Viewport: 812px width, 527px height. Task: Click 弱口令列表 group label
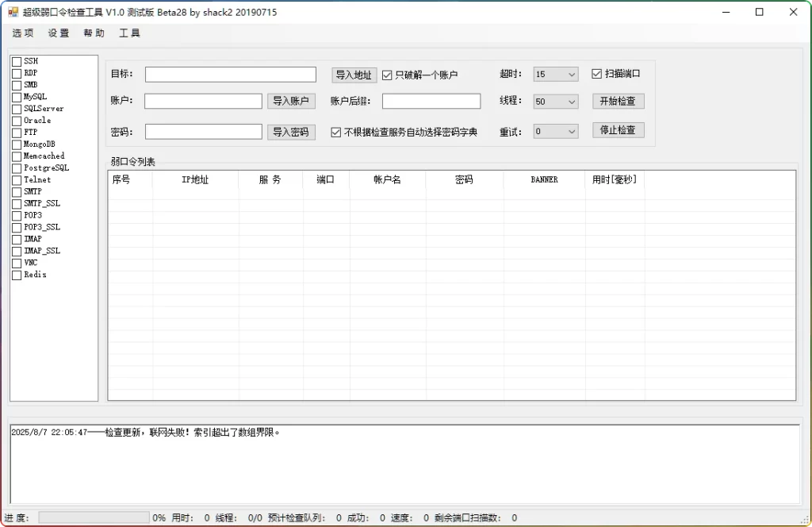click(133, 162)
